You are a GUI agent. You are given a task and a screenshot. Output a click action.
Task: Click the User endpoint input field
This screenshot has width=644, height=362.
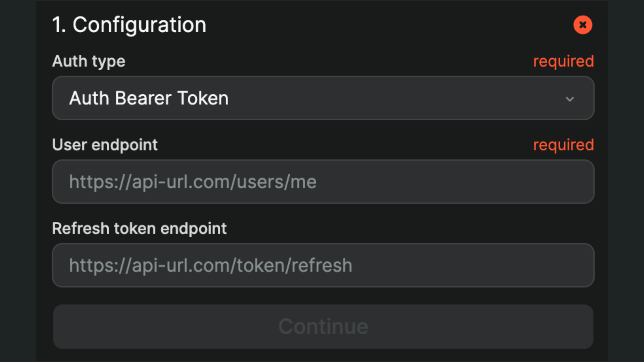pyautogui.click(x=322, y=182)
